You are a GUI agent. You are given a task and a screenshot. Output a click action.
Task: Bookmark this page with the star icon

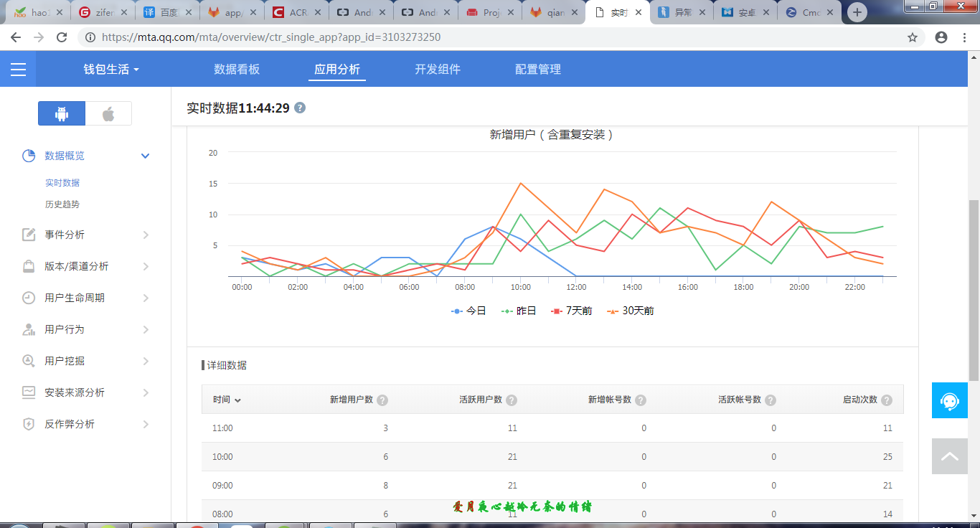913,37
